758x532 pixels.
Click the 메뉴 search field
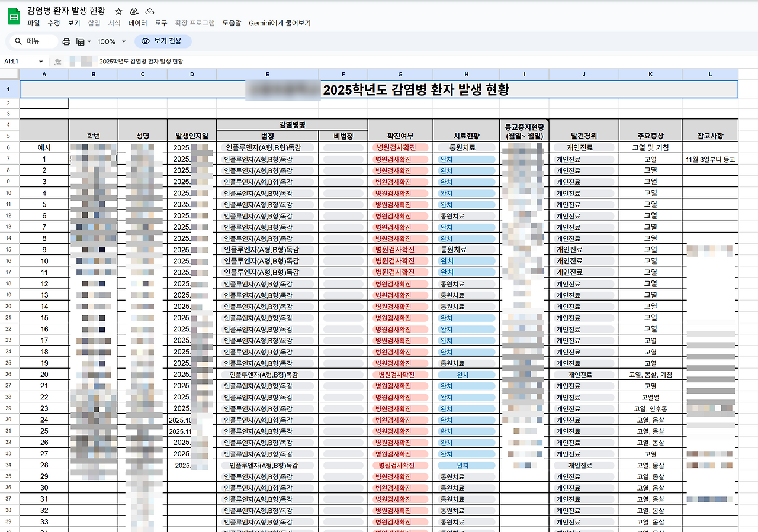coord(34,41)
